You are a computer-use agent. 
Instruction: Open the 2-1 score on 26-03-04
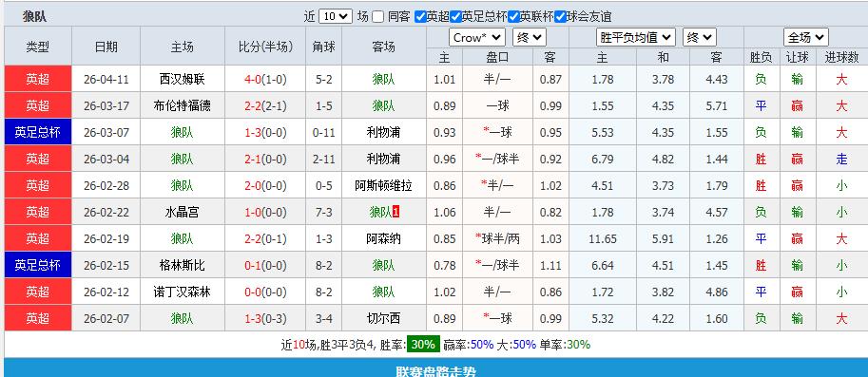coord(253,159)
